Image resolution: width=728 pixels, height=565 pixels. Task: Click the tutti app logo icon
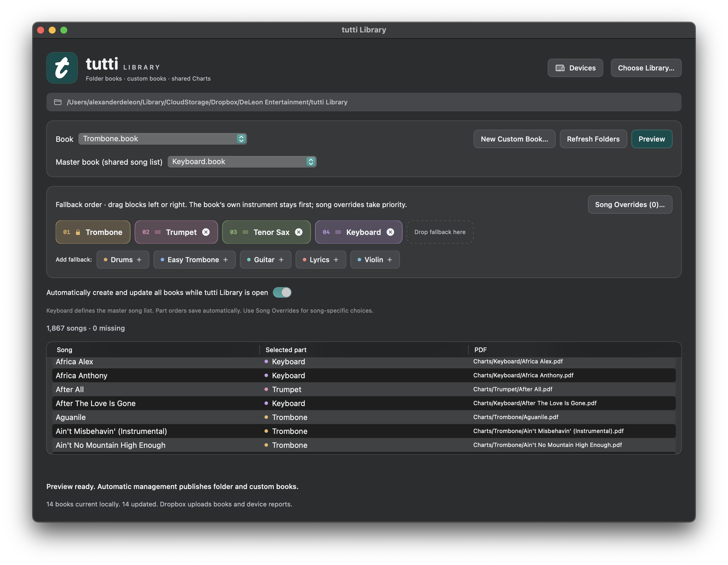click(x=62, y=68)
